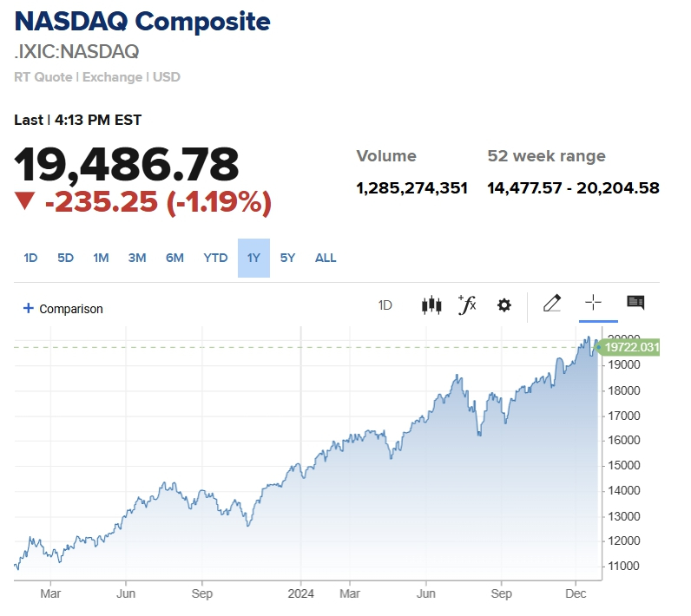Open the fx studies and indicators menu

467,305
